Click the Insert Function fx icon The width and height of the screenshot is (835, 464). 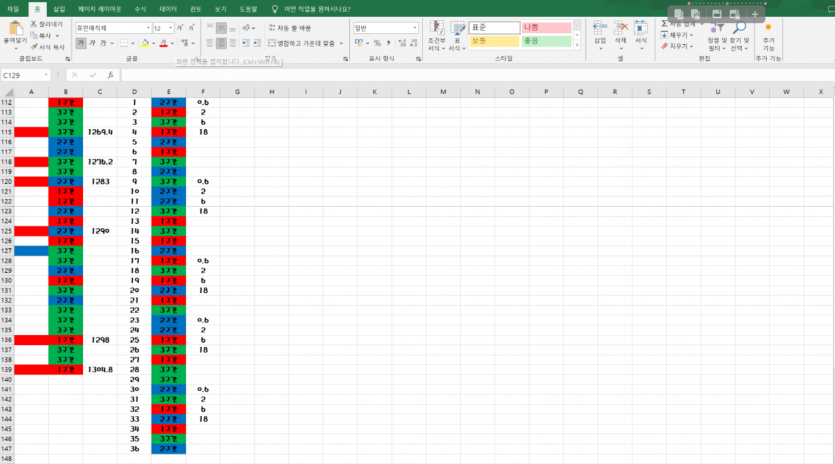pyautogui.click(x=110, y=75)
